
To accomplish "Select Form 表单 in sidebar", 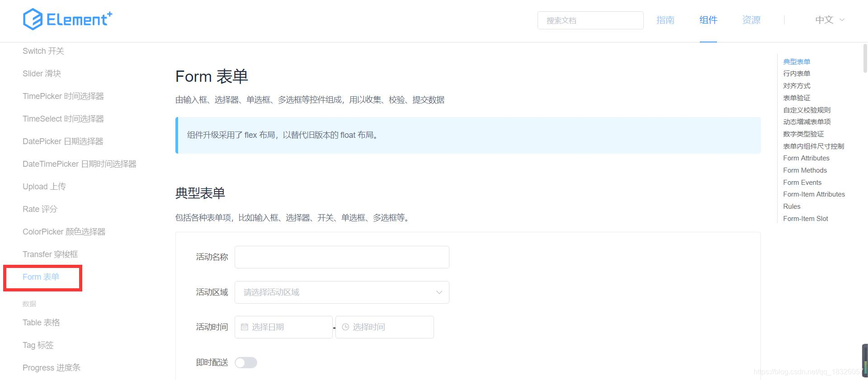I will [x=41, y=277].
